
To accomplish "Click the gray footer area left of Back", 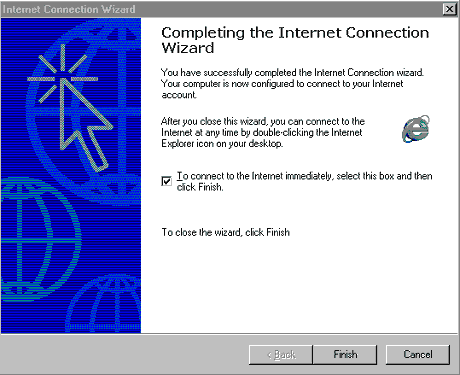I will (123, 354).
